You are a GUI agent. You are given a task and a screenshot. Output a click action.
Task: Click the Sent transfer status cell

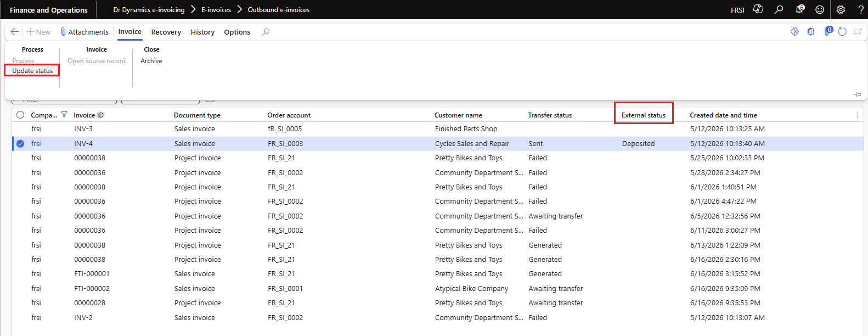tap(536, 143)
